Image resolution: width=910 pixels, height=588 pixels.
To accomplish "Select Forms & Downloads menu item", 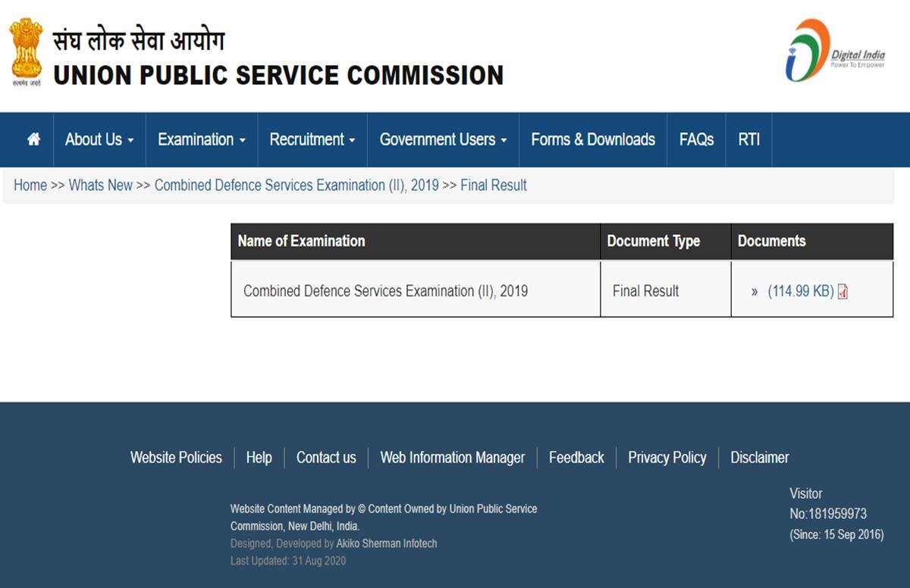I will point(593,139).
